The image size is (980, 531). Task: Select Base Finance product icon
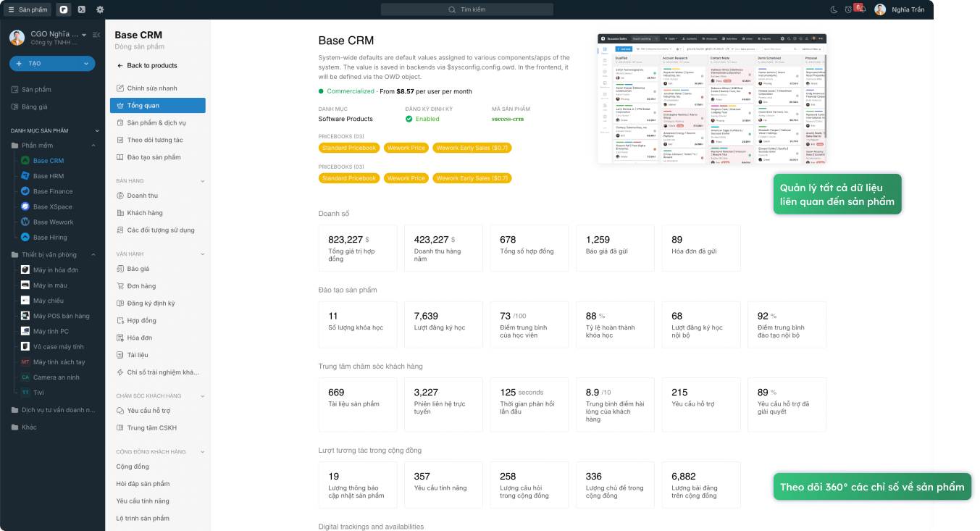tap(25, 191)
